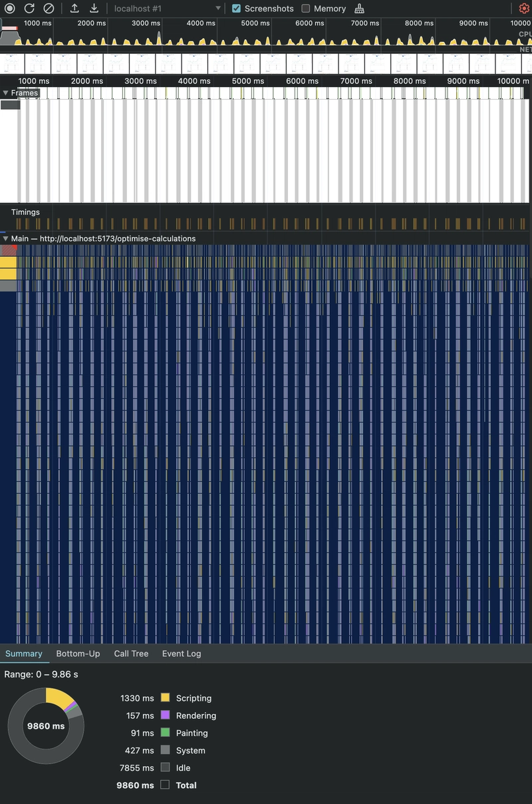This screenshot has height=804, width=532.
Task: Load a profile from file
Action: coord(74,9)
